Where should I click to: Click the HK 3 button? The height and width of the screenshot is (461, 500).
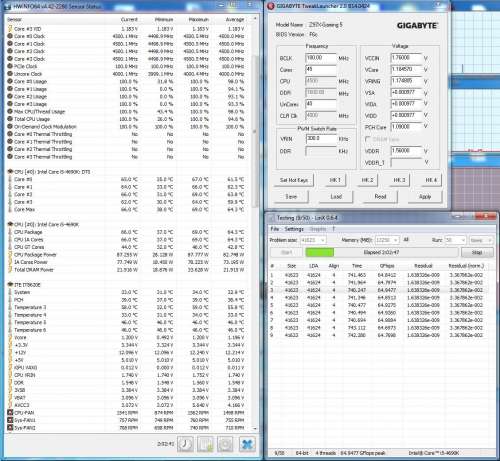click(399, 180)
